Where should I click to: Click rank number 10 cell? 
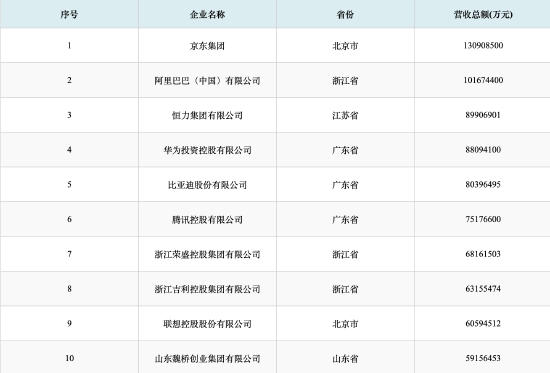click(x=69, y=358)
